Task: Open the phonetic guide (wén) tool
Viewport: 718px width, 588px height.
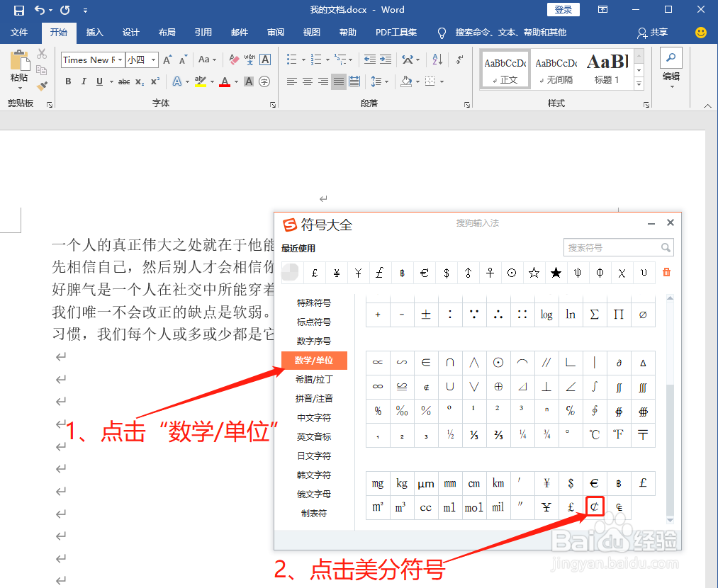Action: (x=249, y=60)
